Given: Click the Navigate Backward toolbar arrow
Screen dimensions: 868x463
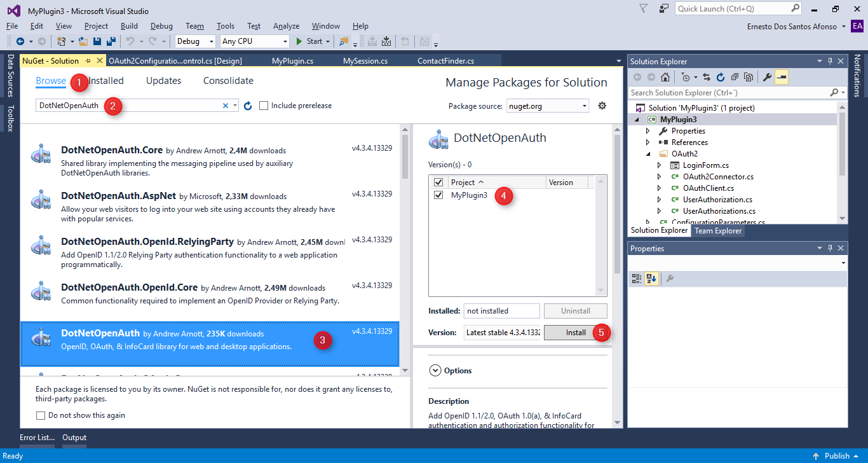Looking at the screenshot, I should pos(20,41).
